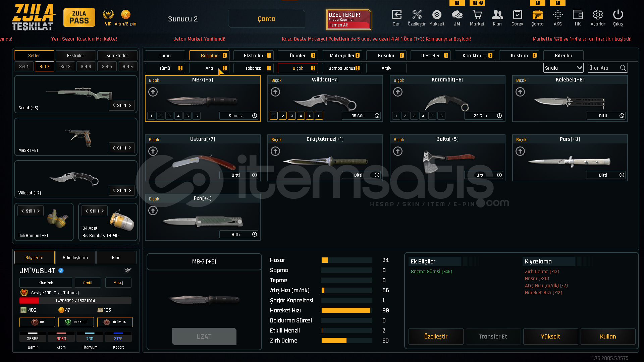The height and width of the screenshot is (362, 644).
Task: Open the Görev missions icon
Action: pos(517,15)
